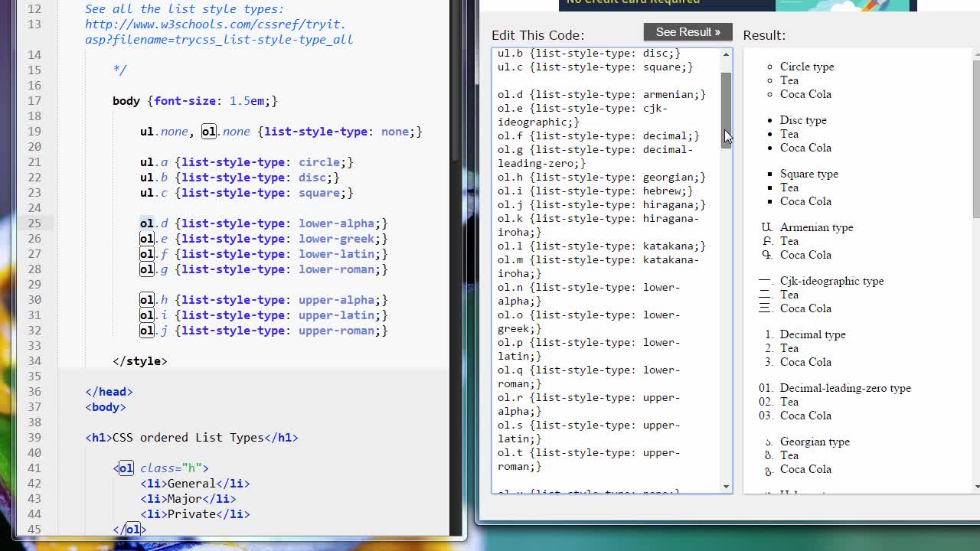The image size is (980, 551).
Task: Click 'lower-alpha' value on line 25
Action: [336, 223]
